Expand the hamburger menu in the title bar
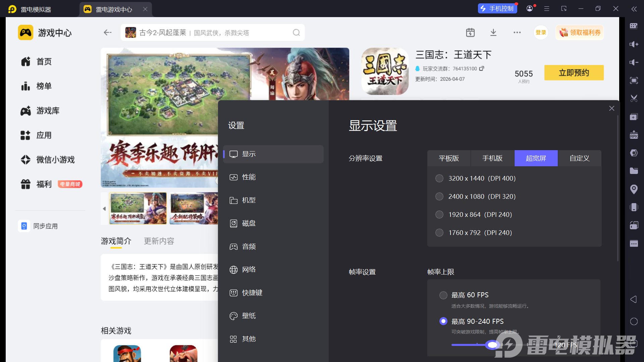This screenshot has width=644, height=362. click(547, 9)
